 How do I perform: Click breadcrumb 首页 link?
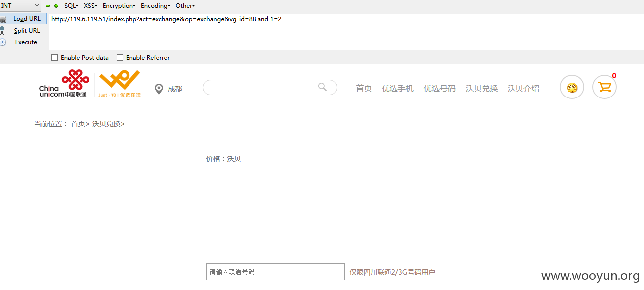pyautogui.click(x=78, y=124)
